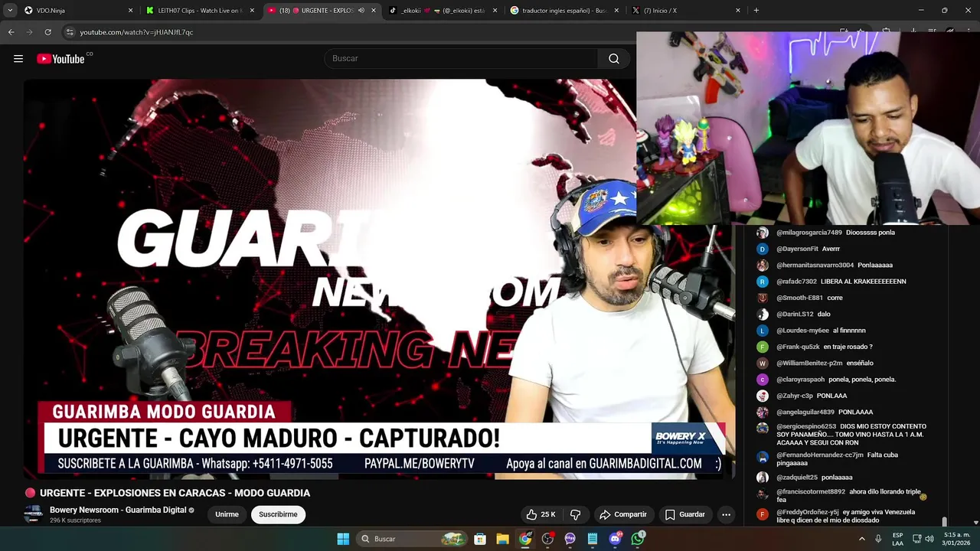The image size is (980, 551).
Task: View site information icon in address bar
Action: [x=70, y=32]
